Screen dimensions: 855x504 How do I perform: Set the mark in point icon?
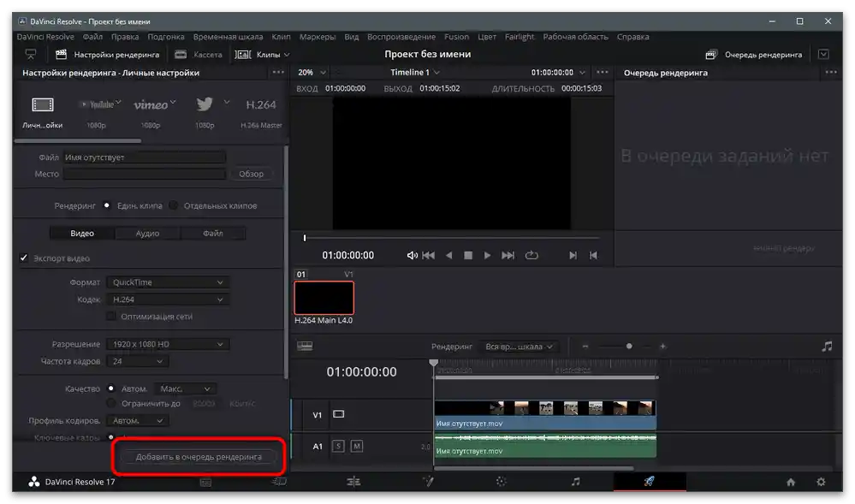tap(573, 255)
